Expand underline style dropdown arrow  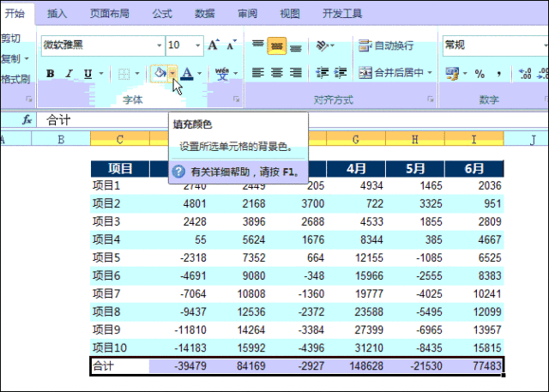click(101, 74)
